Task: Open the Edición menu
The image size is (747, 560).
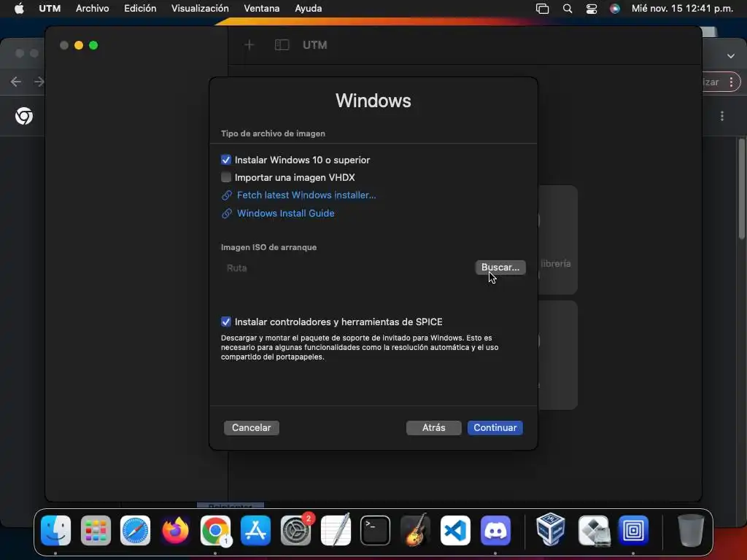Action: [140, 9]
